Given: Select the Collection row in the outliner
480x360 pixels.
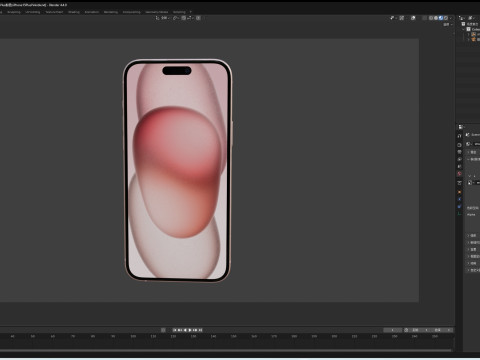Looking at the screenshot, I should [x=473, y=29].
